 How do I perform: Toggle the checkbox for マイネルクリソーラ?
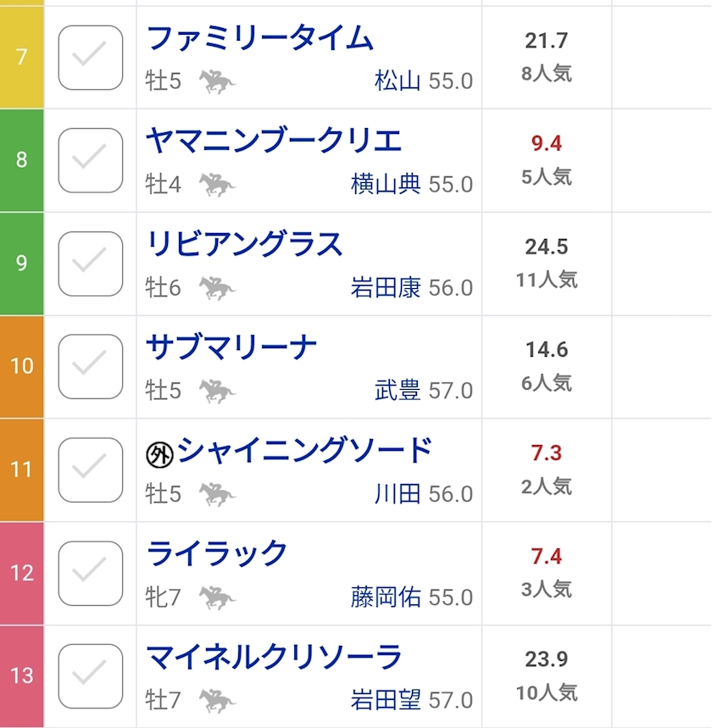point(90,675)
